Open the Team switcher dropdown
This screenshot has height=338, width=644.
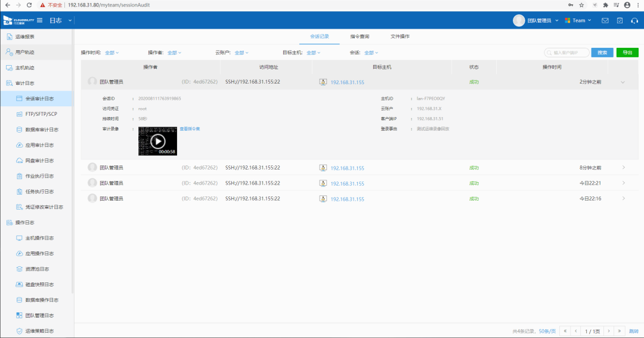578,20
